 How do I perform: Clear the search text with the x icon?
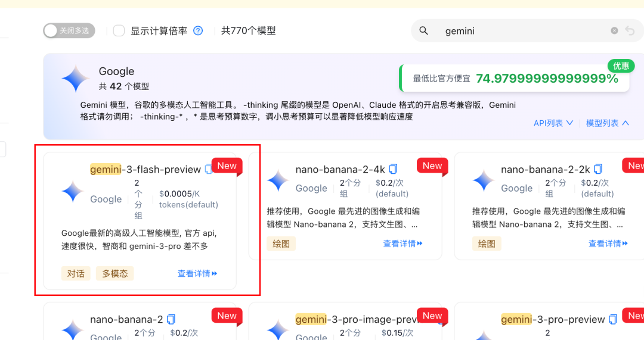coord(614,31)
